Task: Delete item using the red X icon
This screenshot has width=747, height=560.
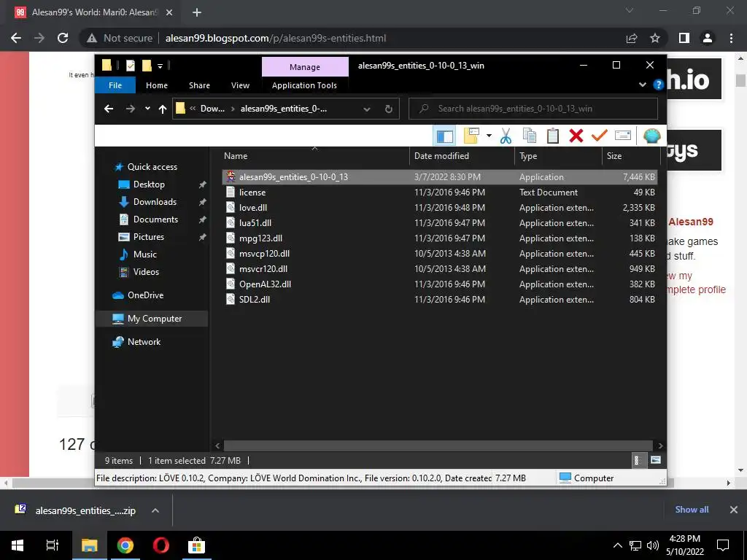Action: [576, 136]
